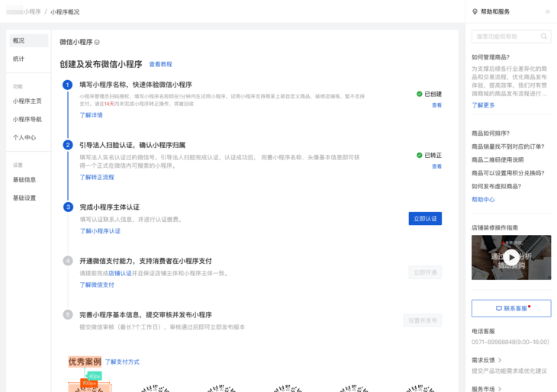
Task: Click the 了解详情 link
Action: [91, 115]
